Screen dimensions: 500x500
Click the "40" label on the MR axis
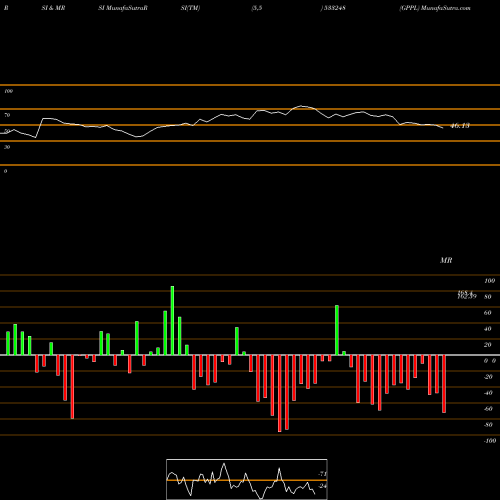point(488,329)
